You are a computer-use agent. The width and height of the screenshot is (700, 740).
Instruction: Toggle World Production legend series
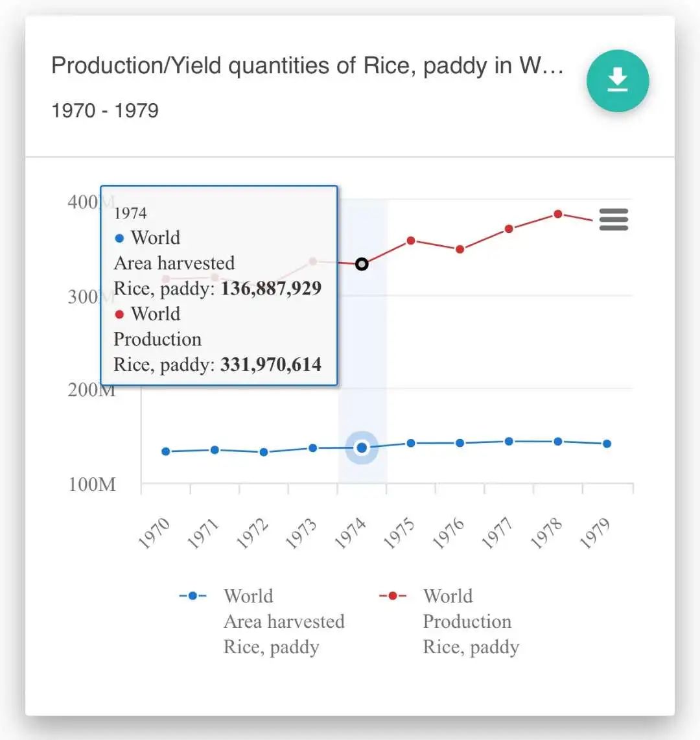click(449, 621)
